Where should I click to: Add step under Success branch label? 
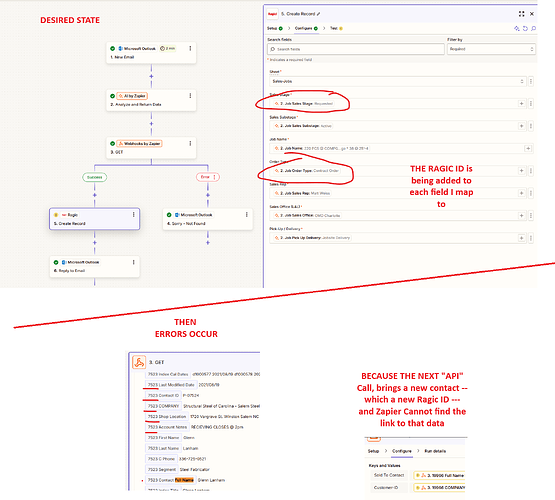(95, 195)
